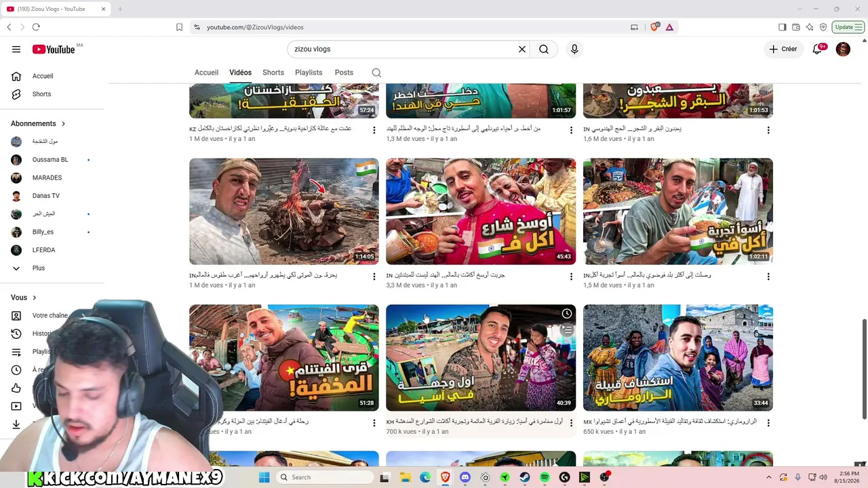868x488 pixels.
Task: Open options for the 1:02:11 video
Action: click(x=768, y=277)
